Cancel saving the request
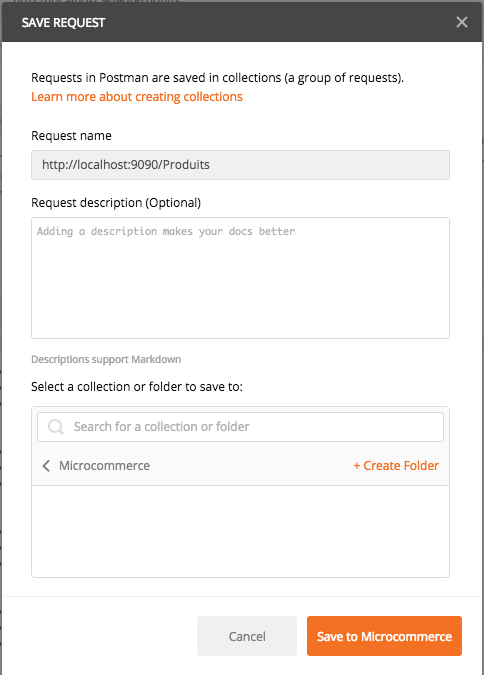The height and width of the screenshot is (675, 484). (x=247, y=636)
